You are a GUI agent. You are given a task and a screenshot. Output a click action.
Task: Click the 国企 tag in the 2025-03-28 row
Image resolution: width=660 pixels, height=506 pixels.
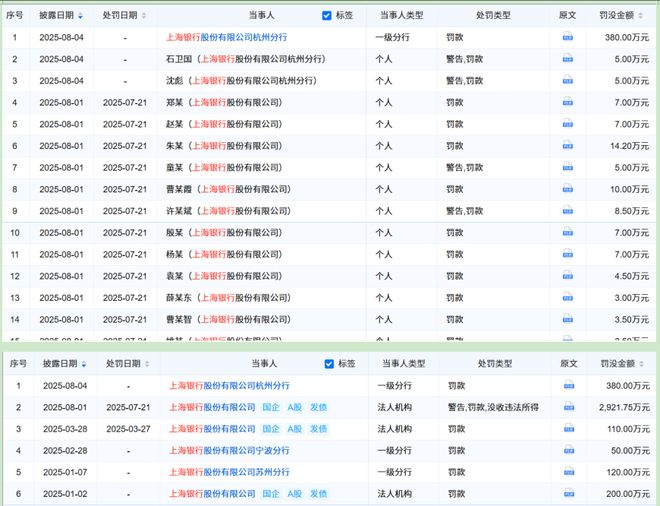(x=271, y=428)
